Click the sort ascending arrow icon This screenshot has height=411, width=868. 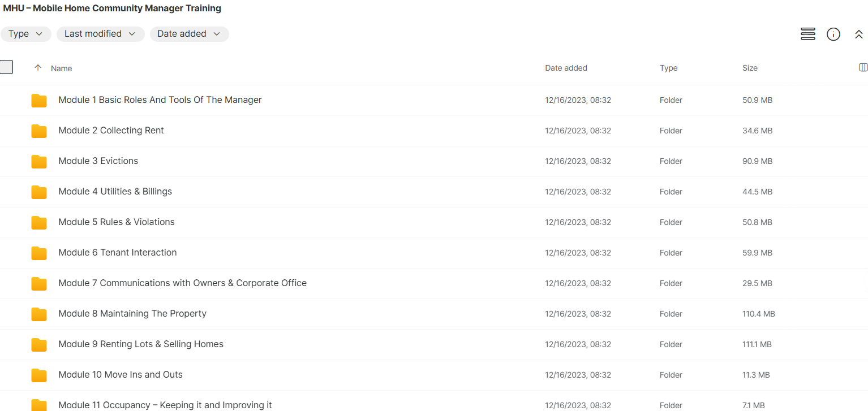(38, 68)
